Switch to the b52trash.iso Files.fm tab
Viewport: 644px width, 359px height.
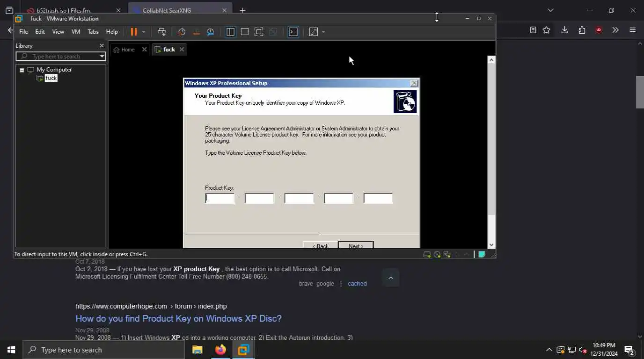pyautogui.click(x=64, y=10)
